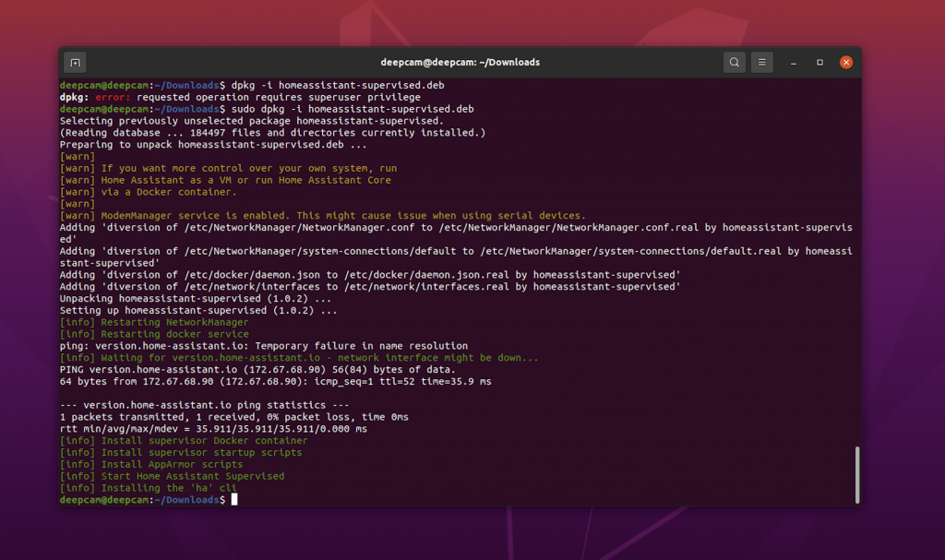Click the '1 packets transmitted, 1 received' line
The image size is (945, 560).
pyautogui.click(x=233, y=417)
